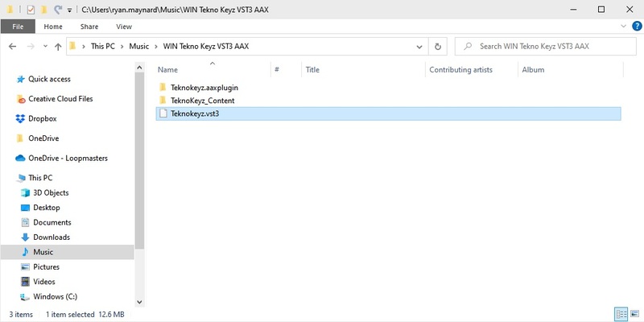Click the sidebar scroll up arrow
The height and width of the screenshot is (322, 644).
click(139, 68)
